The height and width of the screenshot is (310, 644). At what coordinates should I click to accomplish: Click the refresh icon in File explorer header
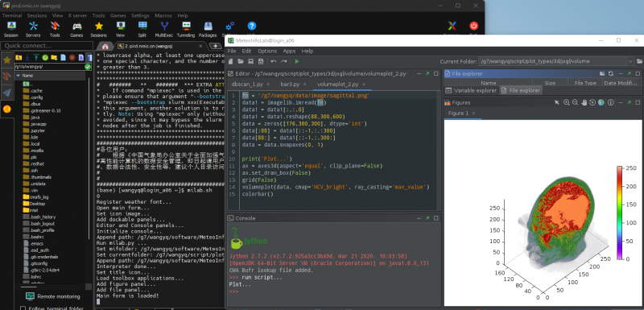(x=611, y=73)
